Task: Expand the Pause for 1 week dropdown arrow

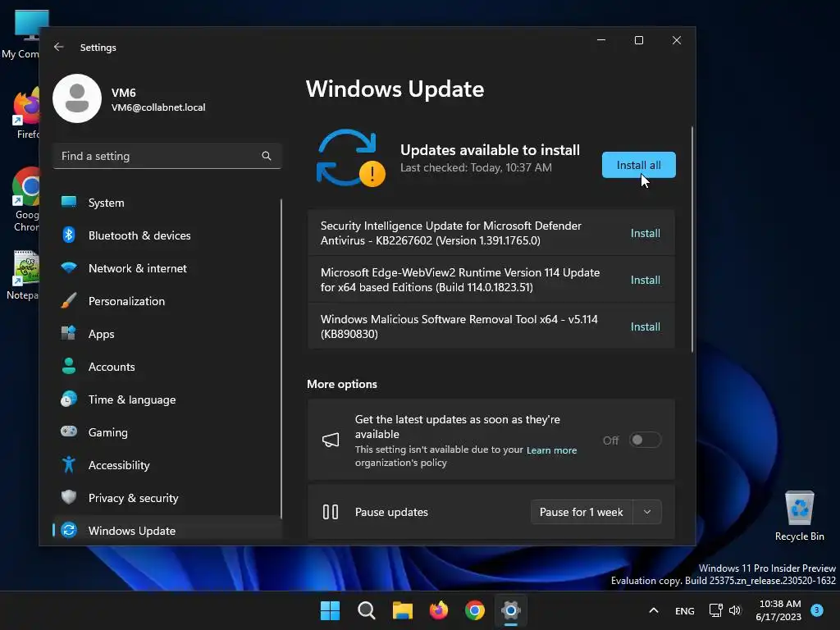Action: coord(647,512)
